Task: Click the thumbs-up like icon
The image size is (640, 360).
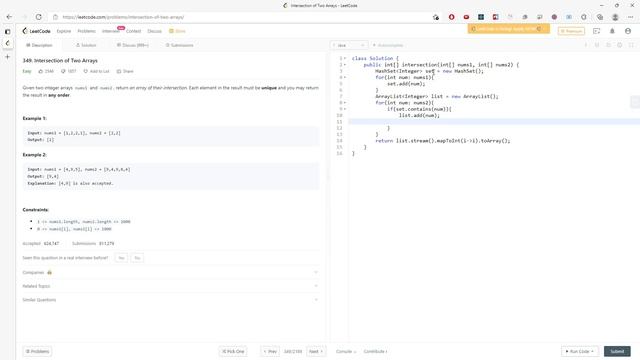Action: tap(41, 71)
